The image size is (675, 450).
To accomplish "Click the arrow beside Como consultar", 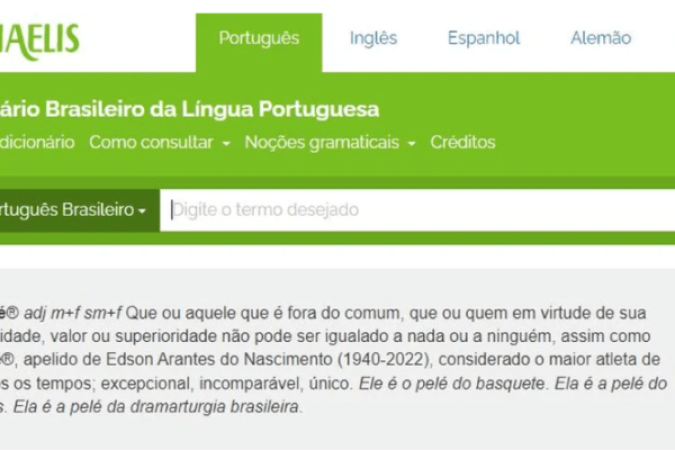I will 226,143.
